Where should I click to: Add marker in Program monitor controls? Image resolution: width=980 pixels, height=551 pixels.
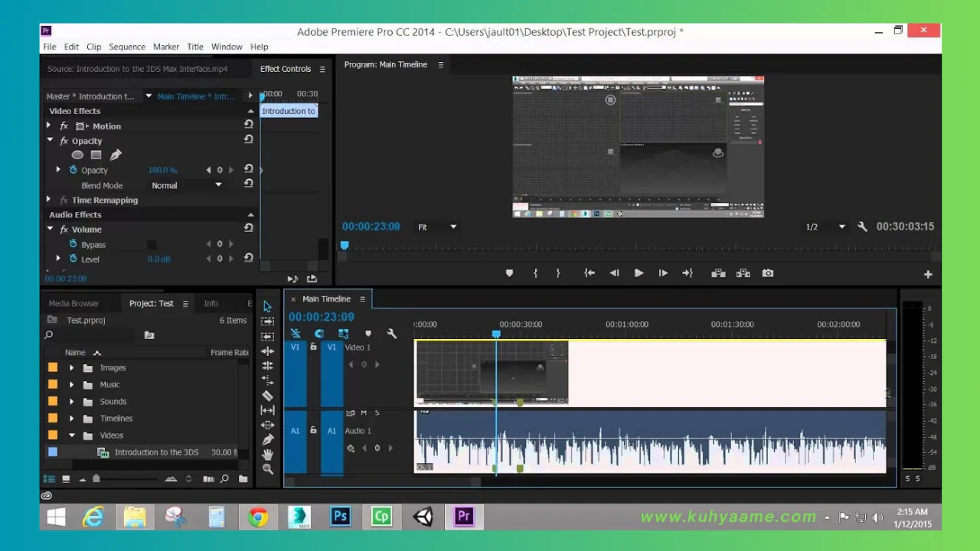509,273
